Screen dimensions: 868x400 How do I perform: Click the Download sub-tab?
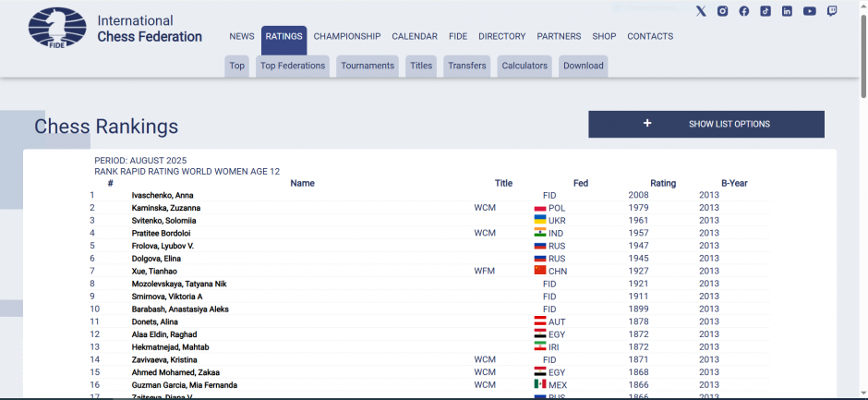pyautogui.click(x=583, y=66)
